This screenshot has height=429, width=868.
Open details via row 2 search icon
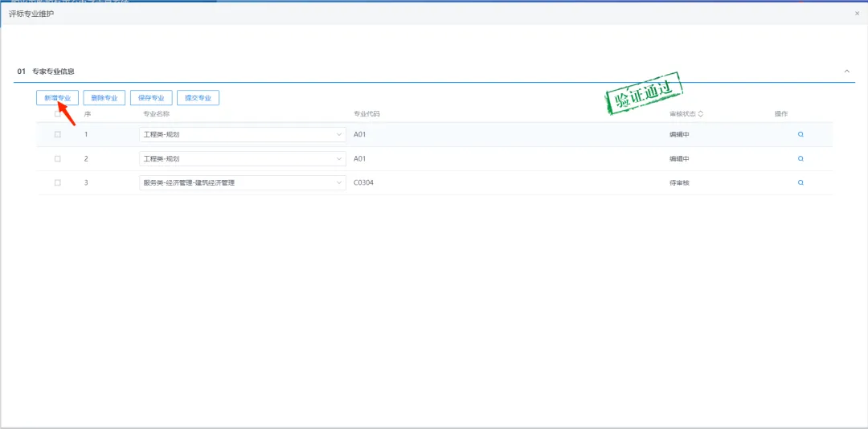[800, 159]
